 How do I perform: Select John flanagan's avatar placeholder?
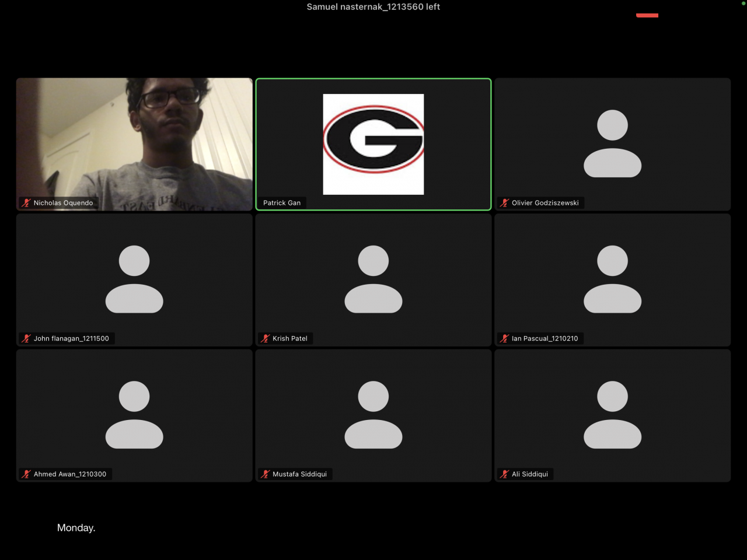[134, 279]
